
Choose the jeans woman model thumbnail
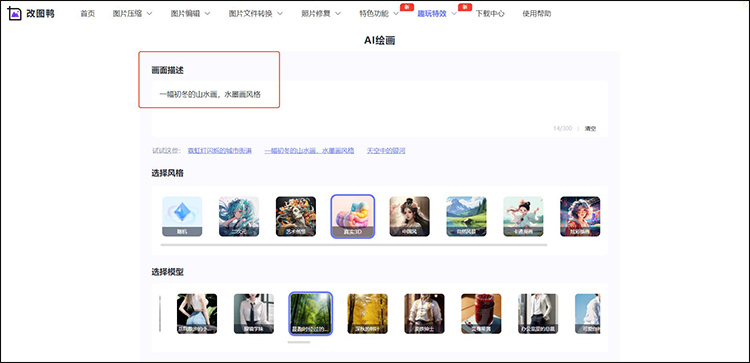197,314
